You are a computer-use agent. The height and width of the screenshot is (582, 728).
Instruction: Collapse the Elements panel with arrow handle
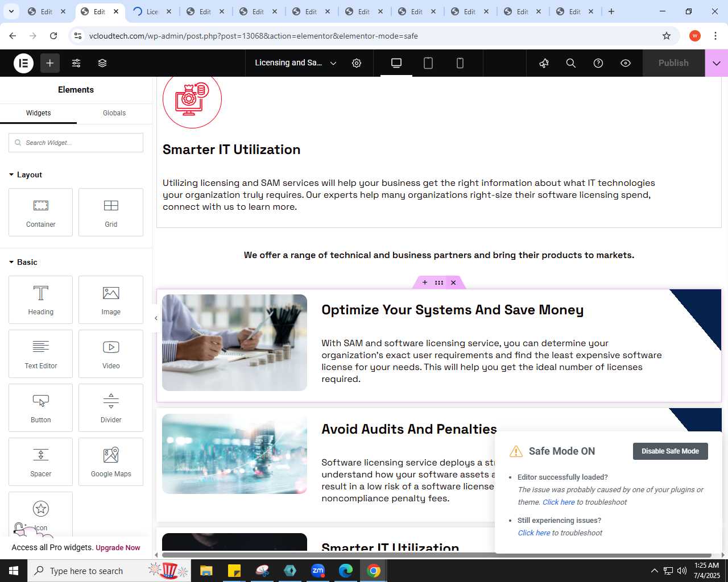coord(156,318)
